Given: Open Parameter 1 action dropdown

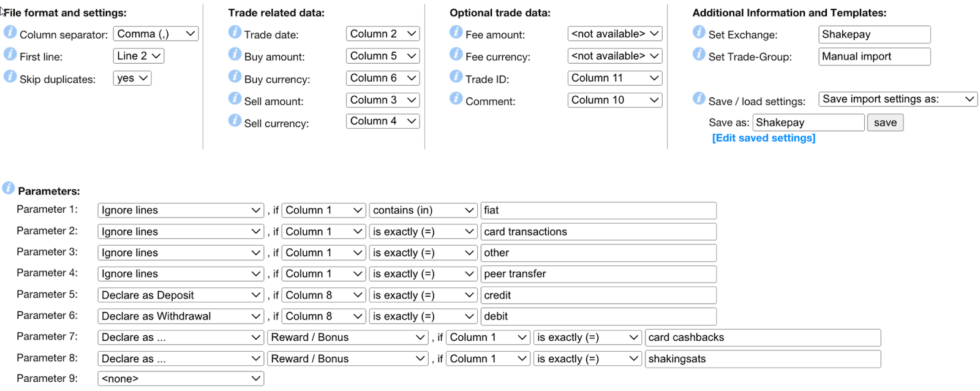Looking at the screenshot, I should click(181, 210).
